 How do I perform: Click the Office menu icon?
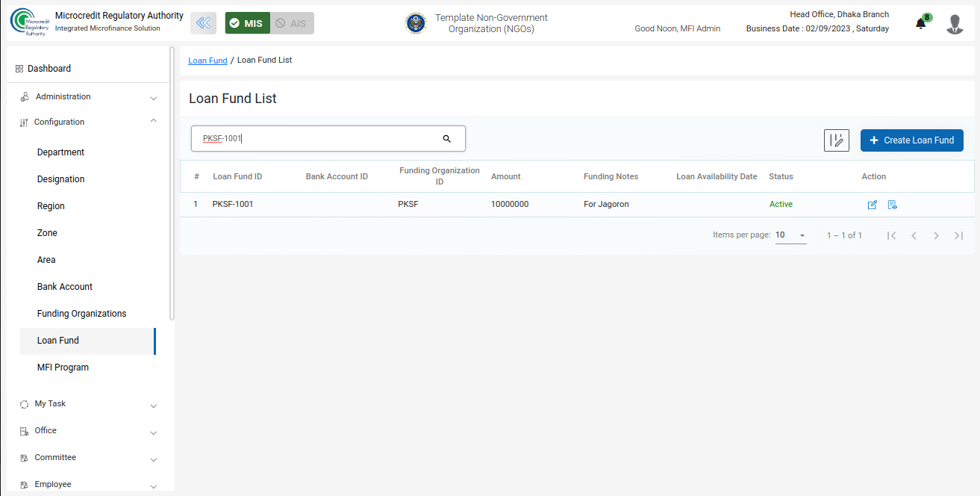click(24, 431)
